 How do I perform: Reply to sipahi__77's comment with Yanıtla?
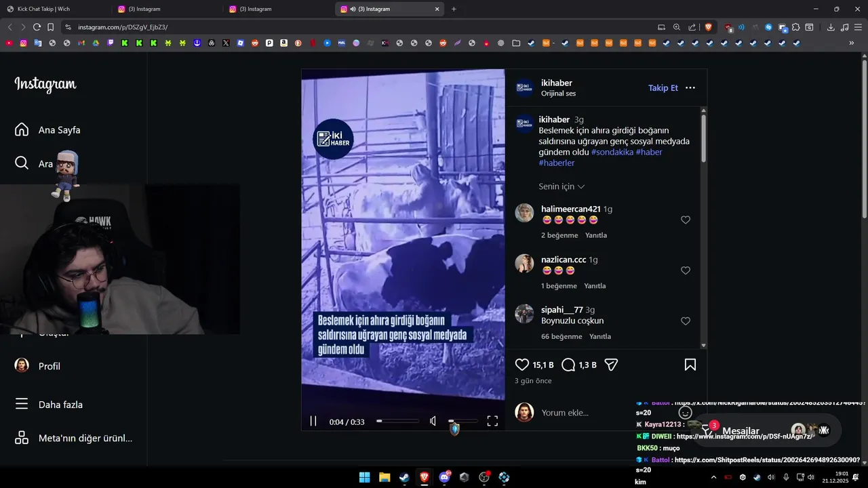[600, 336]
